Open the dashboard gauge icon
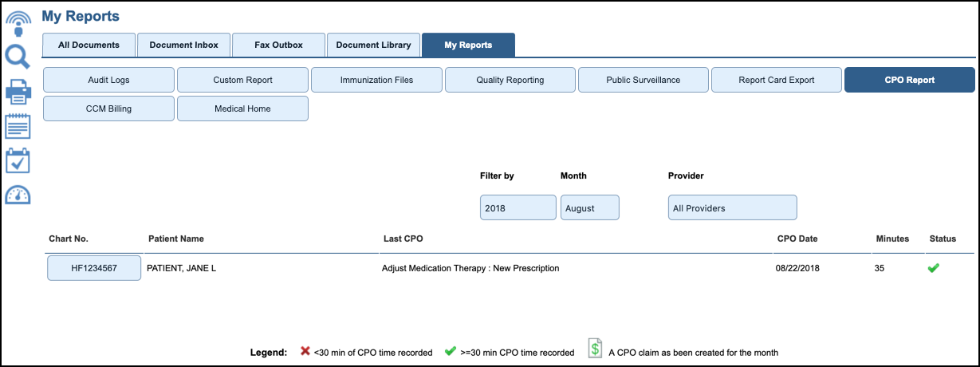 tap(18, 195)
